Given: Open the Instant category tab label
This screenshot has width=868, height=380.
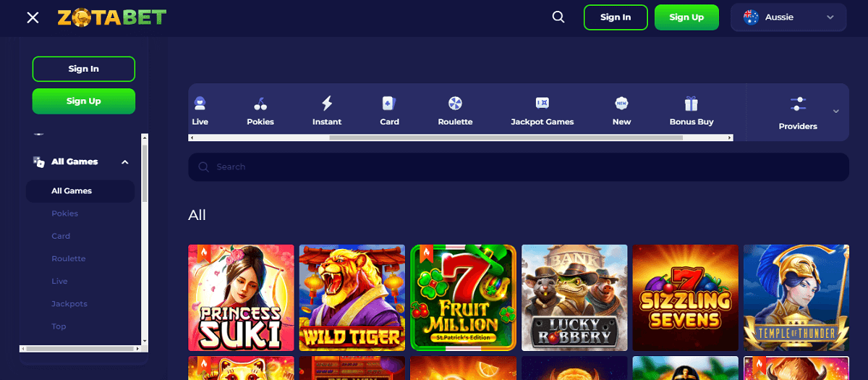Looking at the screenshot, I should 327,122.
